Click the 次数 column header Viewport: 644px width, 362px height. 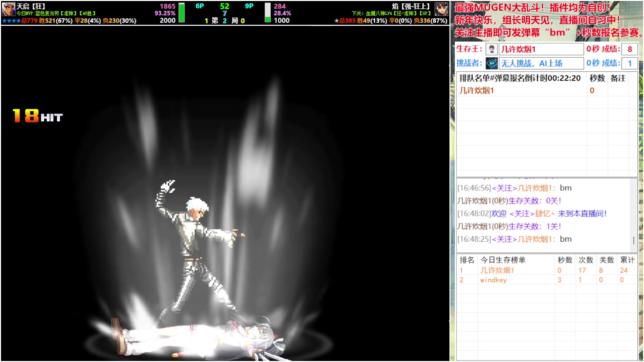[x=586, y=260]
